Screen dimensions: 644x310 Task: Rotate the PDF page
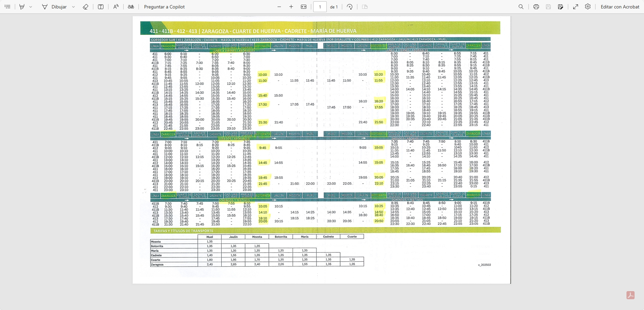350,7
